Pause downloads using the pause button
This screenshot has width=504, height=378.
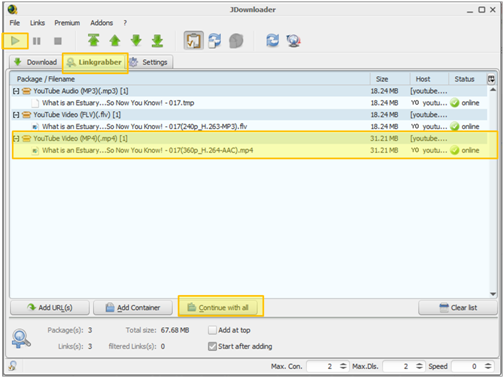pos(37,41)
